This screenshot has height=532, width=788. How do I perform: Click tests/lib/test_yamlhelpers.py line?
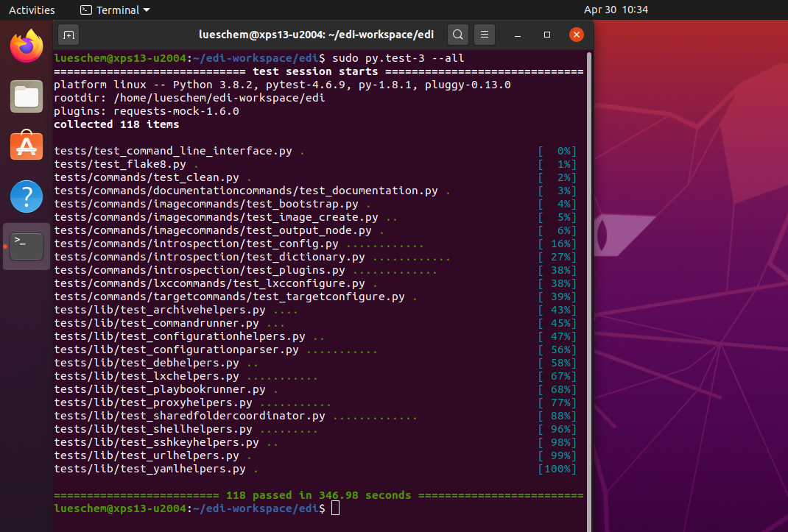tap(314, 469)
